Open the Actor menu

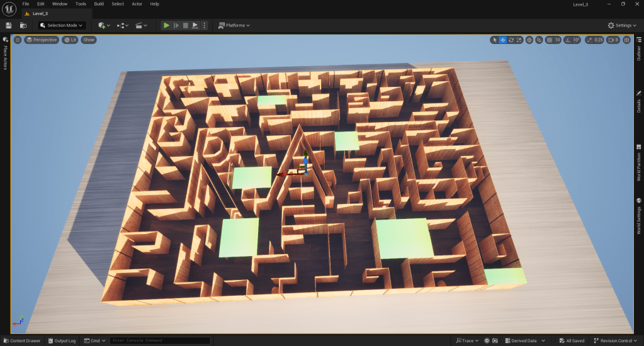pos(137,4)
